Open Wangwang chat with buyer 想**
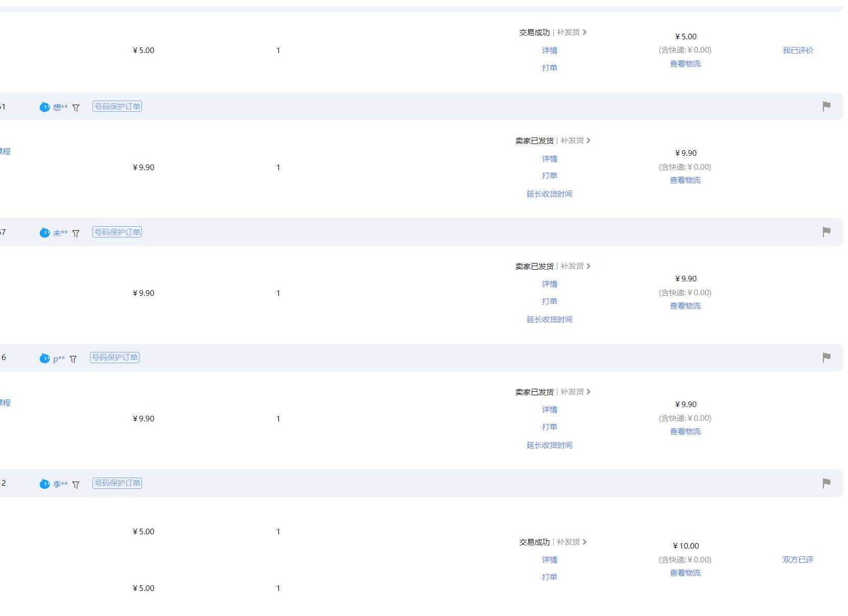The height and width of the screenshot is (616, 848). (x=44, y=107)
